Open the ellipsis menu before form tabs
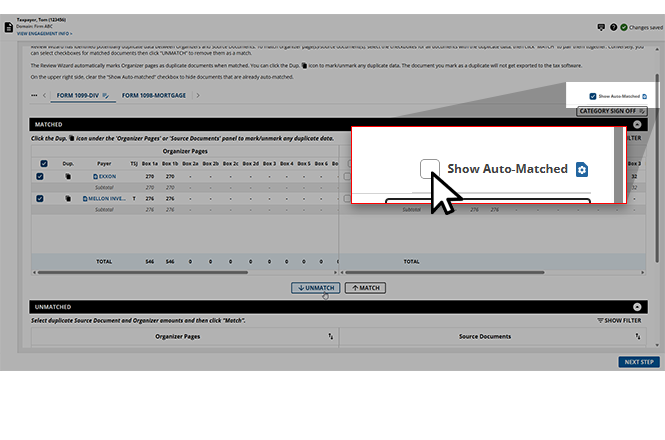Screen dimensions: 665x440 34,95
